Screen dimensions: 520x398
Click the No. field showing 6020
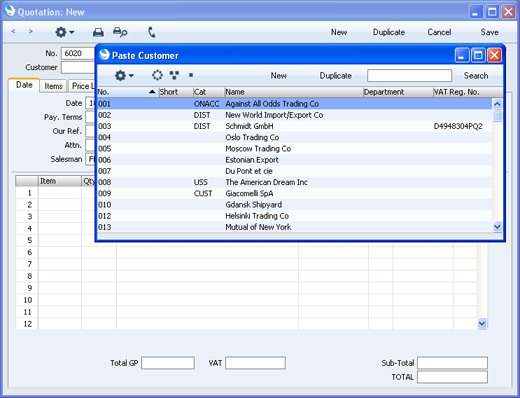78,53
